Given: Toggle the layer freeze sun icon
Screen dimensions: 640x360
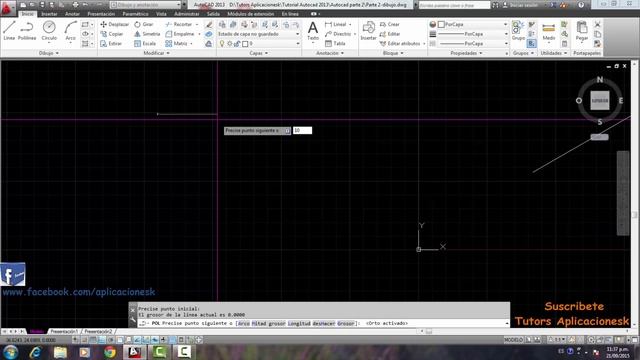Looking at the screenshot, I should coord(230,44).
